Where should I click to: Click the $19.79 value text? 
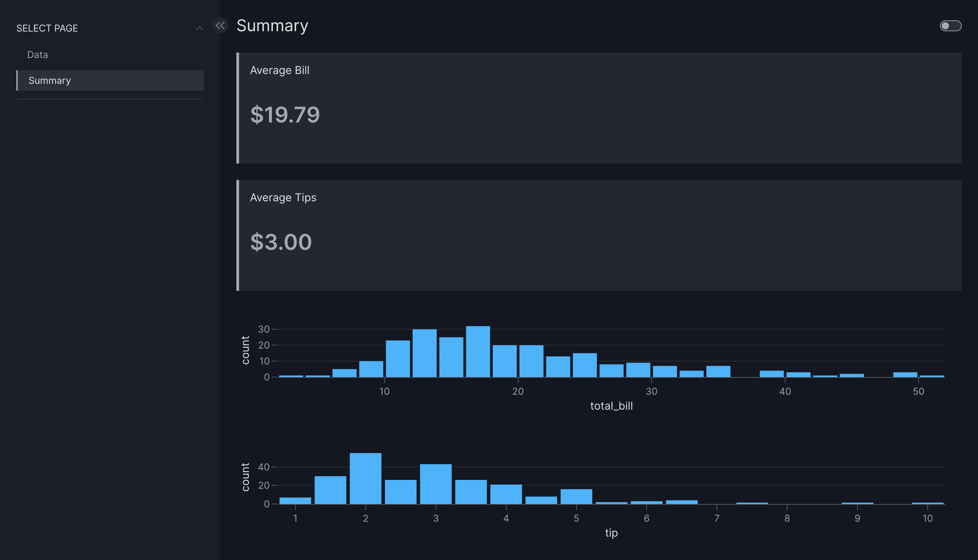[285, 115]
